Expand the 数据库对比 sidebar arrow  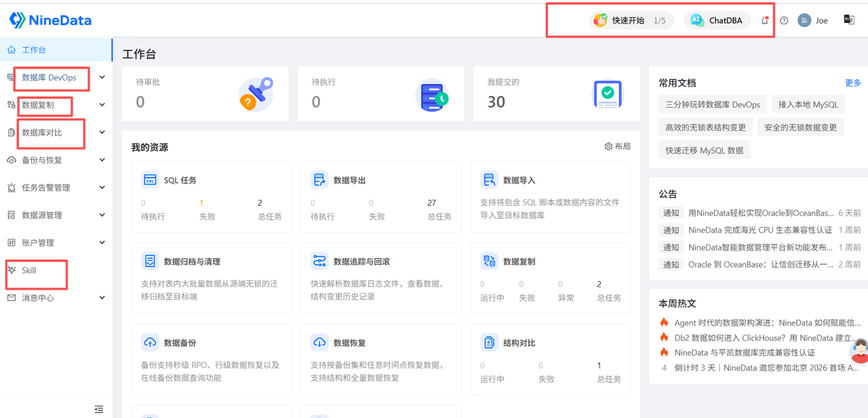102,132
